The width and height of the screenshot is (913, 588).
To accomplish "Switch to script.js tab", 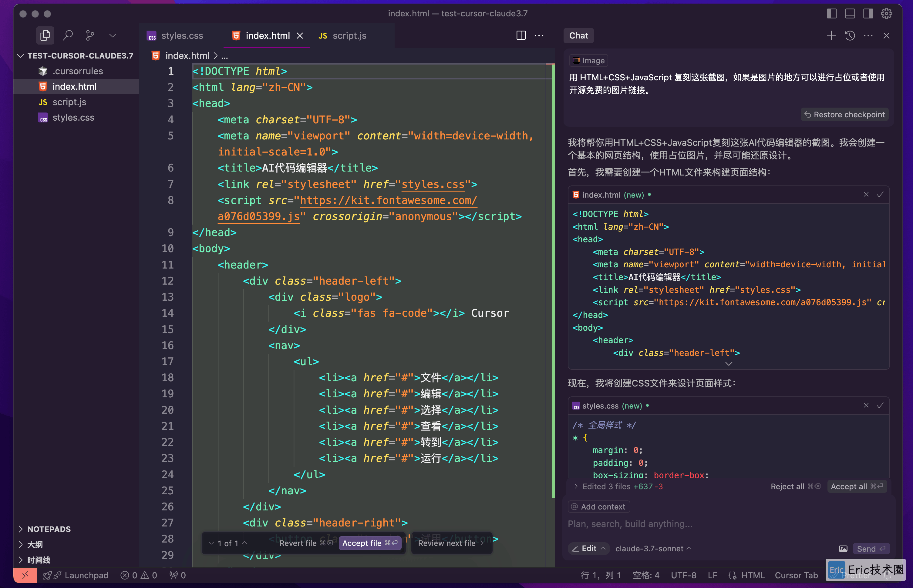I will click(x=342, y=35).
